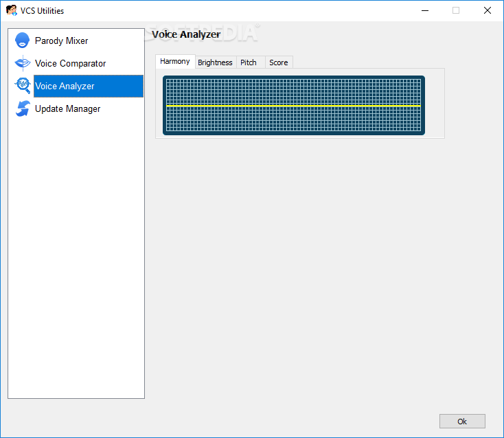Click the Voice Comparator lips icon

tap(23, 63)
